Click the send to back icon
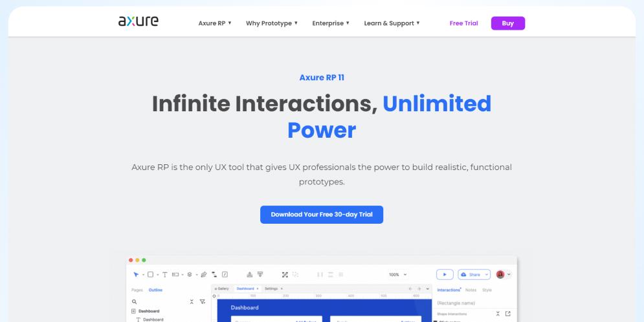Screen dimensions: 644x322 260,274
